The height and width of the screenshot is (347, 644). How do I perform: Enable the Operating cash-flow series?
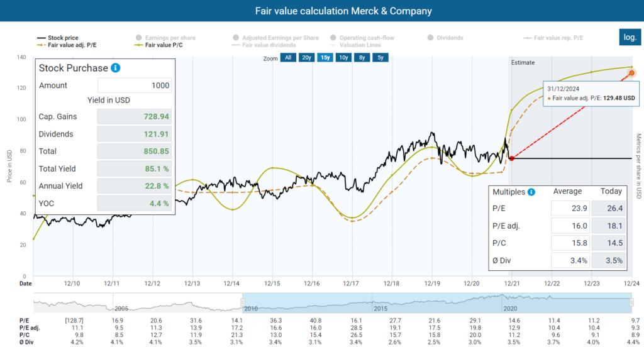click(x=362, y=38)
